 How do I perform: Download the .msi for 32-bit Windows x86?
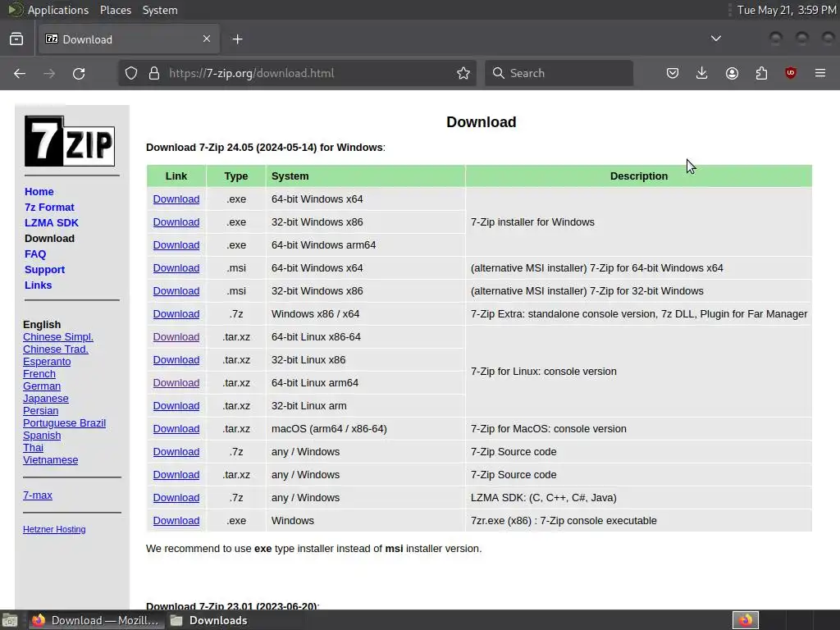click(x=176, y=291)
